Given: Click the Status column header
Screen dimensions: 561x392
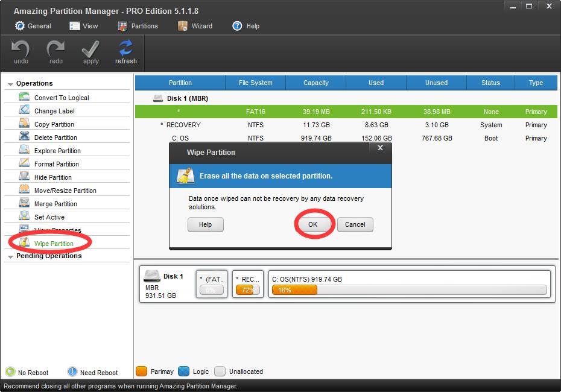Looking at the screenshot, I should pos(490,83).
